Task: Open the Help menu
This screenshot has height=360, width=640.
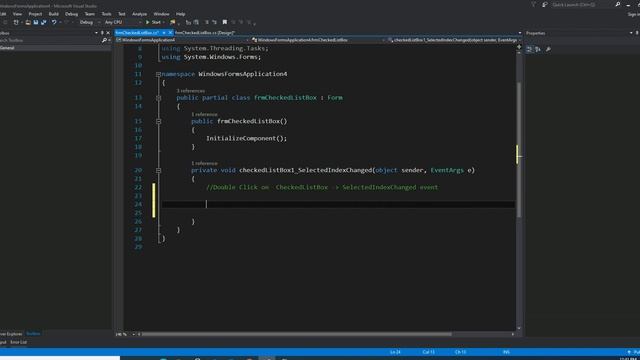Action: click(180, 14)
